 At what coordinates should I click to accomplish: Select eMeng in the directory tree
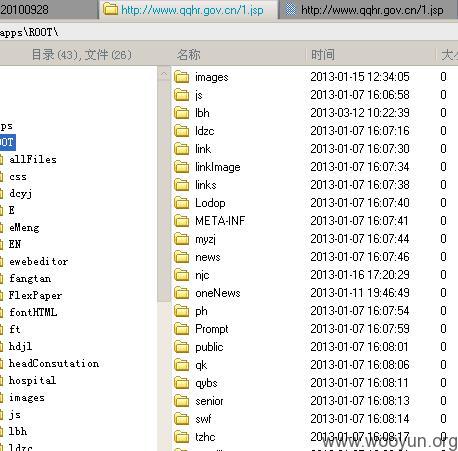tap(24, 228)
